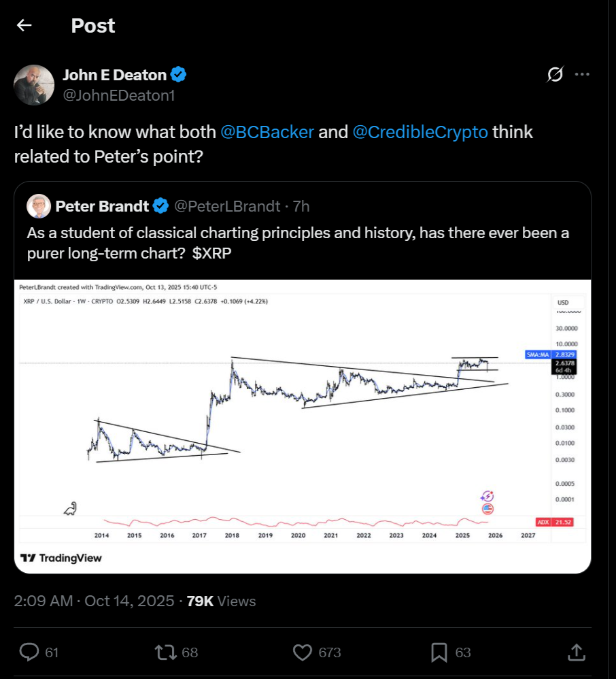Repost this post using retweet icon

[x=165, y=652]
